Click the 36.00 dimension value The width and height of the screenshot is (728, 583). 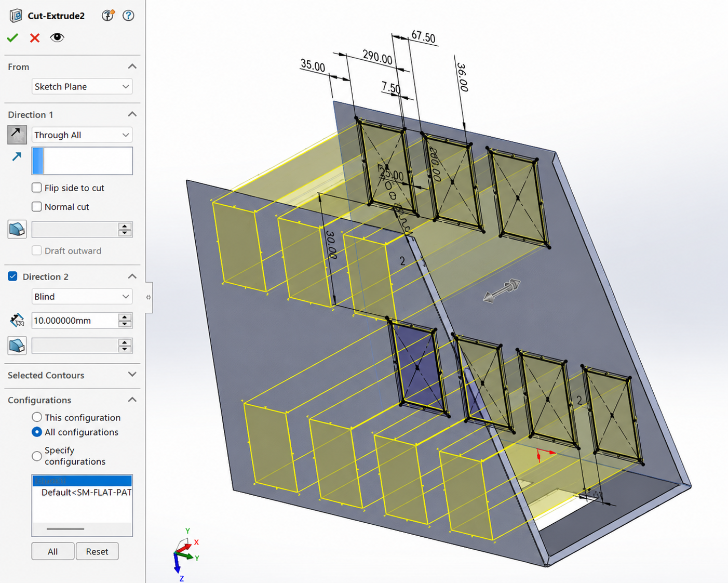point(462,77)
